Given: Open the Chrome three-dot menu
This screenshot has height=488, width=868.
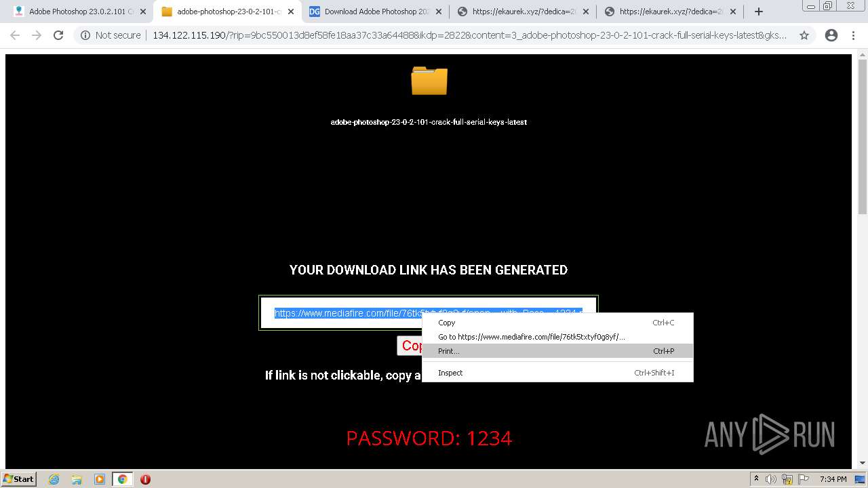Looking at the screenshot, I should tap(853, 35).
